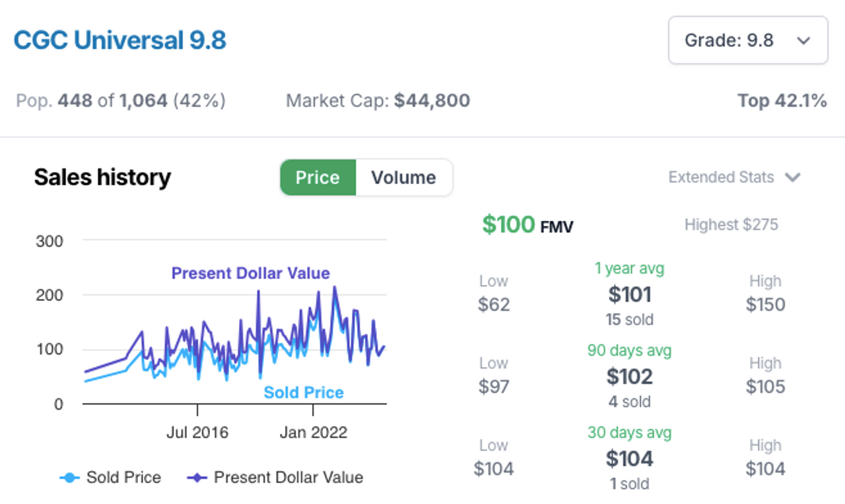
Task: Switch chart to Volume view
Action: click(x=403, y=177)
